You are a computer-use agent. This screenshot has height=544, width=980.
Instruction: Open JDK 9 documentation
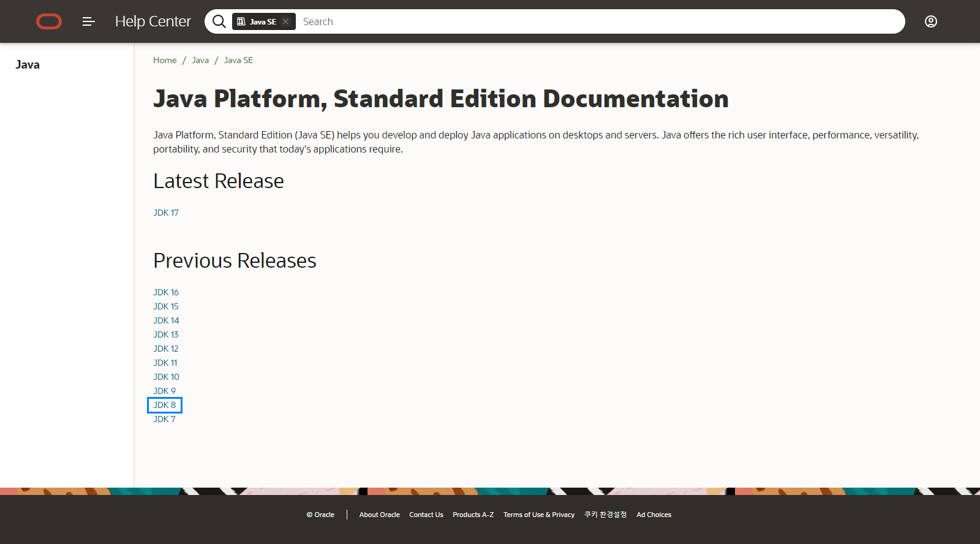click(165, 391)
